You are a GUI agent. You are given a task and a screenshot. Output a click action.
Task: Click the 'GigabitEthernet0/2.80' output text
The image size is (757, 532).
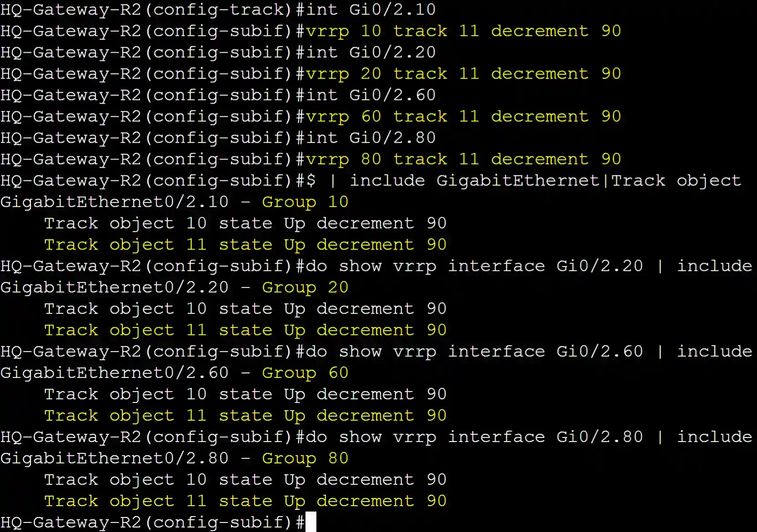tap(114, 458)
